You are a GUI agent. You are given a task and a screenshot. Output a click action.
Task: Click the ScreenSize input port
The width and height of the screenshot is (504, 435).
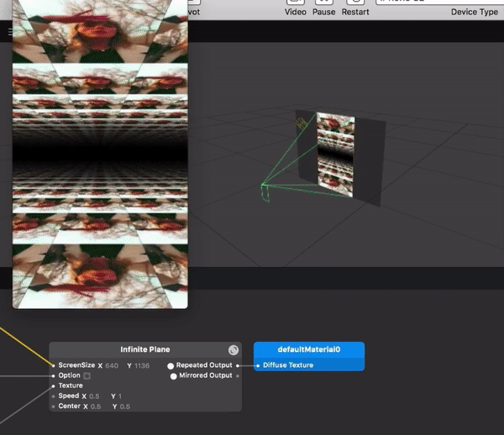coord(54,365)
